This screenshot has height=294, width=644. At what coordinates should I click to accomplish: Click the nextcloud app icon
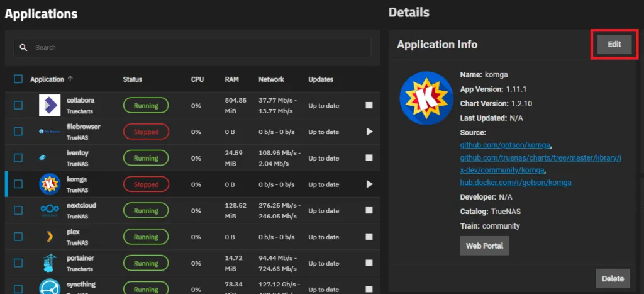point(49,210)
